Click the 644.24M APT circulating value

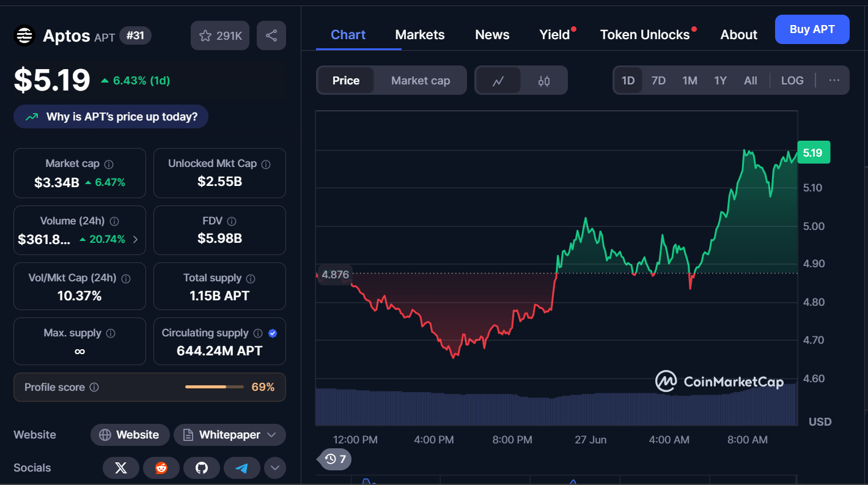pos(219,351)
